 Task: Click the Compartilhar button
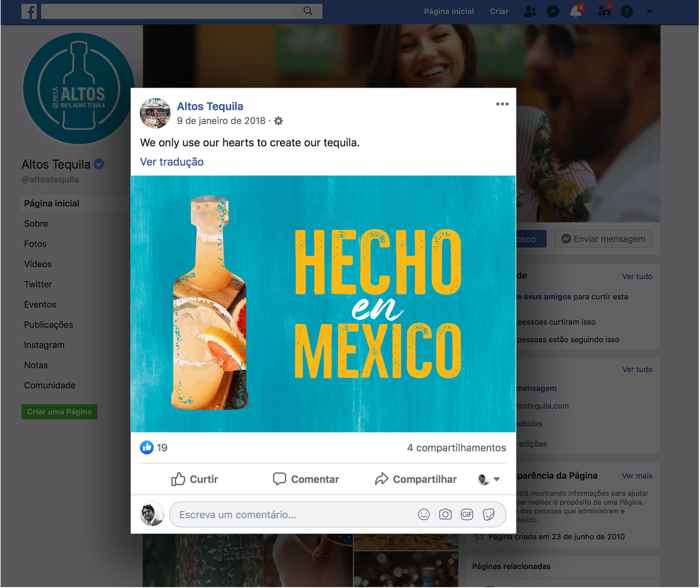(416, 479)
